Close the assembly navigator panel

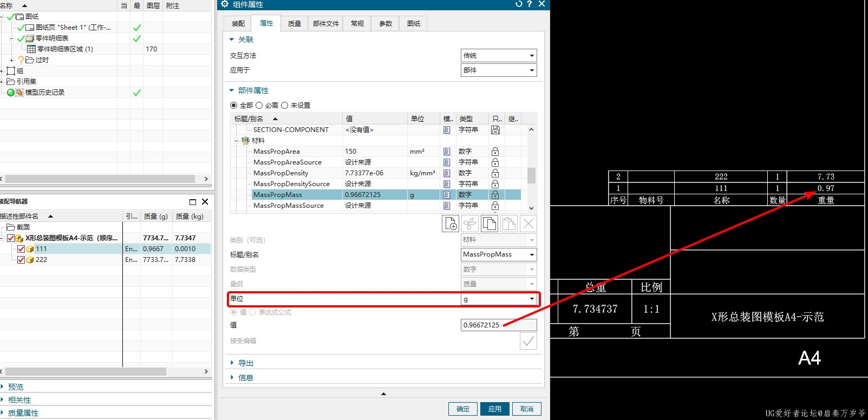click(x=205, y=202)
